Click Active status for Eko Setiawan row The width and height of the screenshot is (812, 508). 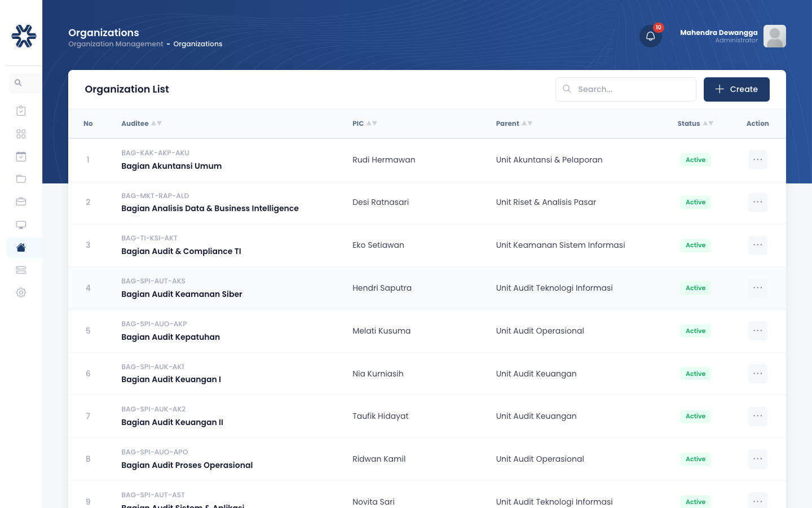coord(695,245)
